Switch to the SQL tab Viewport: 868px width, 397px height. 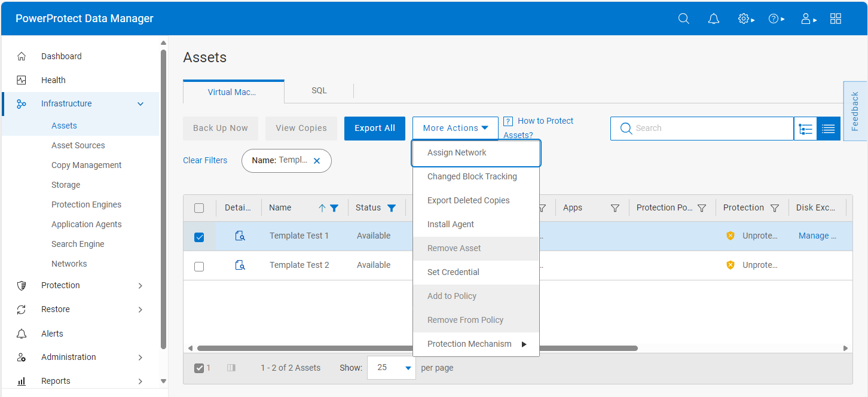pos(319,90)
